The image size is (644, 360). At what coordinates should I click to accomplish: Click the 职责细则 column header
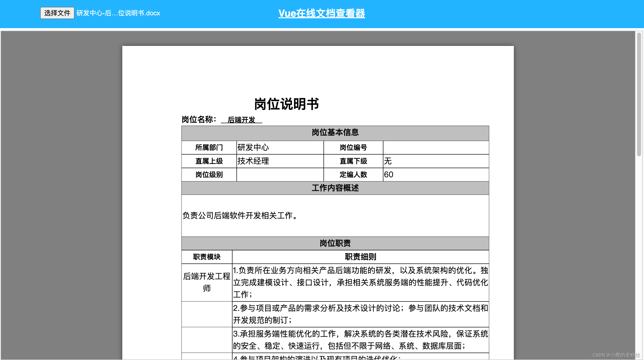coord(360,257)
